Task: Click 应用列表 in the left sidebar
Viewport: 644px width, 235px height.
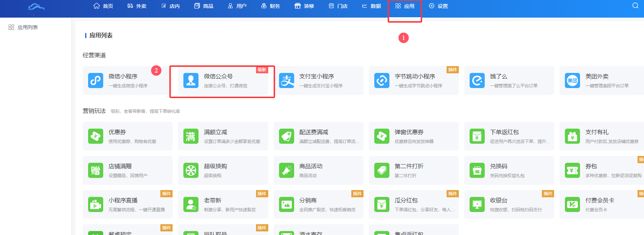Action: pyautogui.click(x=23, y=27)
